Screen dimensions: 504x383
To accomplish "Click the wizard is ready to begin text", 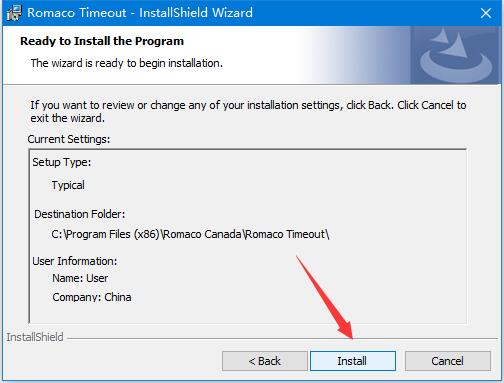I will [127, 63].
